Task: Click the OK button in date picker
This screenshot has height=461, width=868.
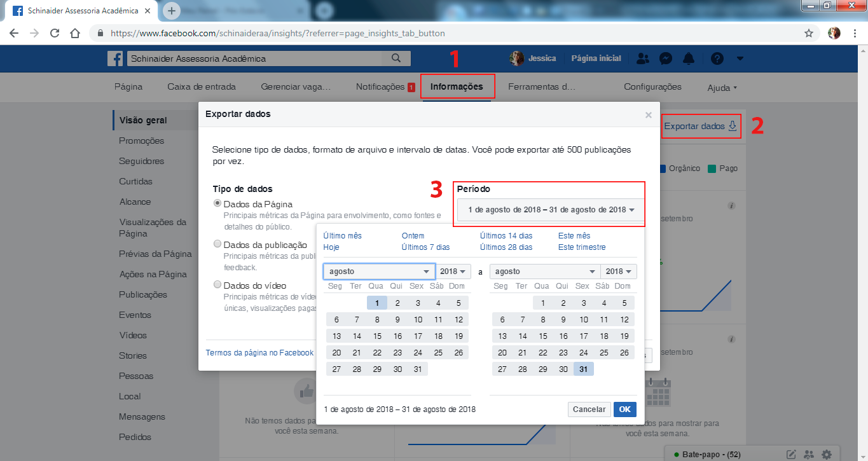Action: tap(625, 409)
